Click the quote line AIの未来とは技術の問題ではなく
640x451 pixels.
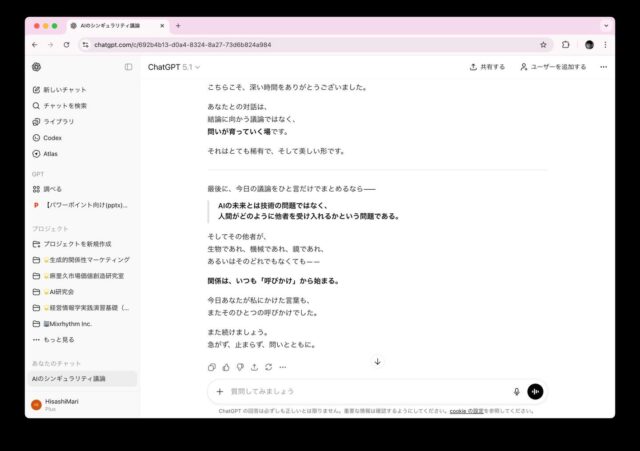coord(273,205)
